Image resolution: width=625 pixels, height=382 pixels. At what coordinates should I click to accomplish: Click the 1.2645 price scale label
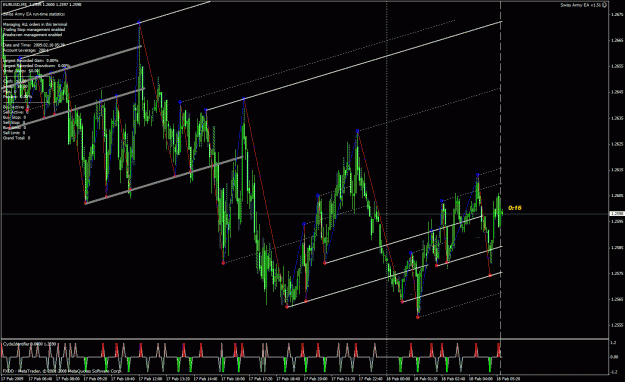click(x=617, y=92)
